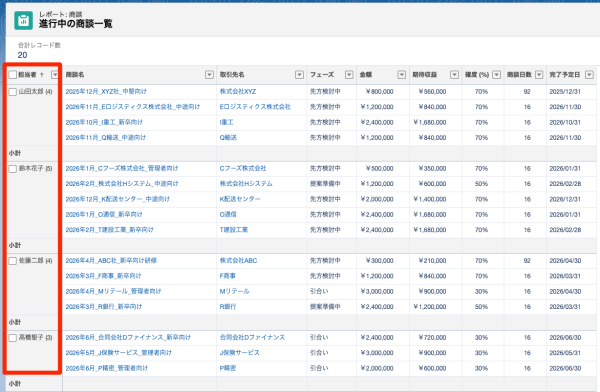Open the 商談日数 column dropdown arrow
This screenshot has width=600, height=392.
[x=539, y=75]
